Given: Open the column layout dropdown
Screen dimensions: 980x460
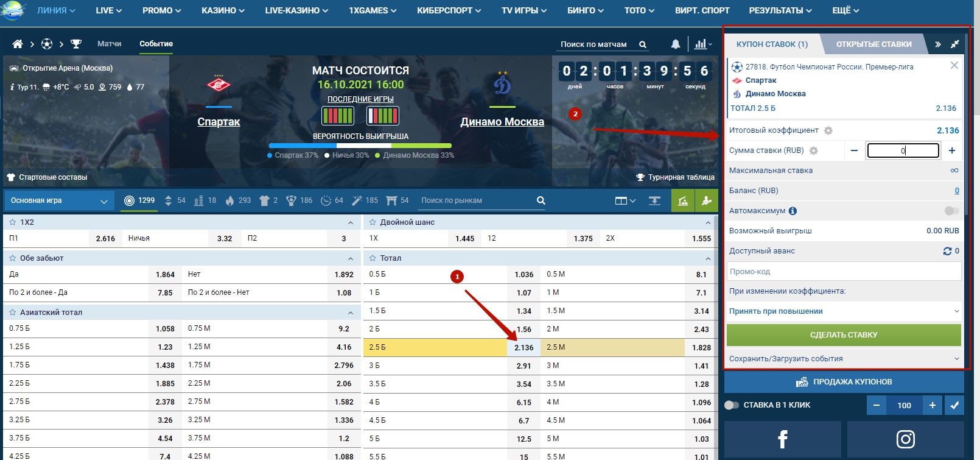Looking at the screenshot, I should tap(625, 200).
